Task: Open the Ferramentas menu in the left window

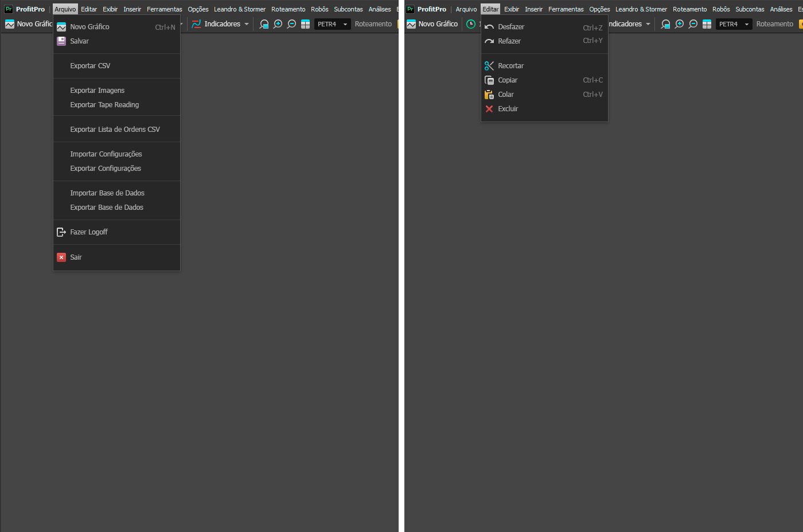Action: (x=165, y=9)
